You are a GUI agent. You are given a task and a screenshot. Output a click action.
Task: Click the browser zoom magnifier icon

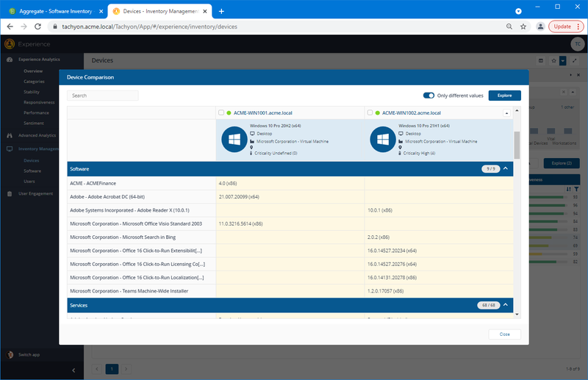coord(509,26)
